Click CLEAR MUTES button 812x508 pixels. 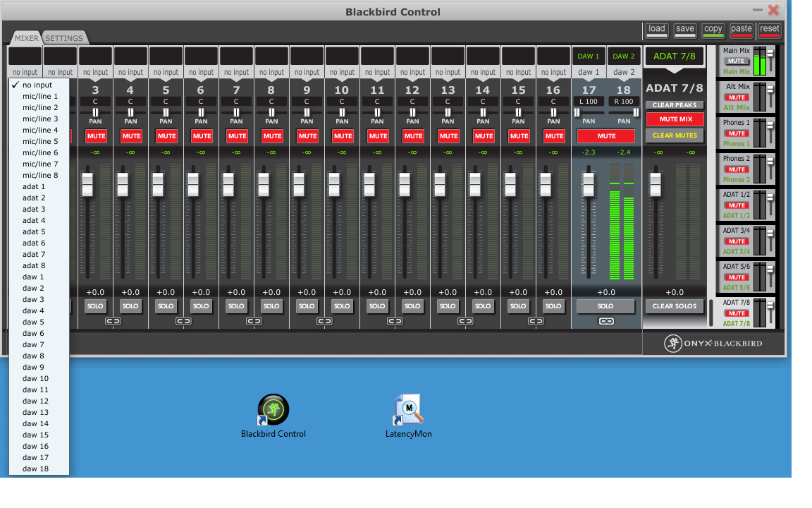click(x=675, y=135)
